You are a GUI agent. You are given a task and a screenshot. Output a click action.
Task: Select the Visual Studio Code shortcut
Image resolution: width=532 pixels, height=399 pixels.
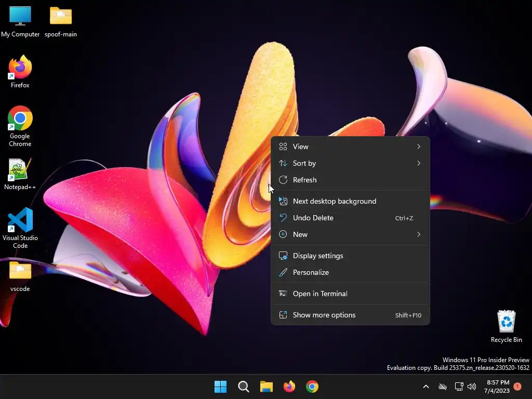(20, 228)
